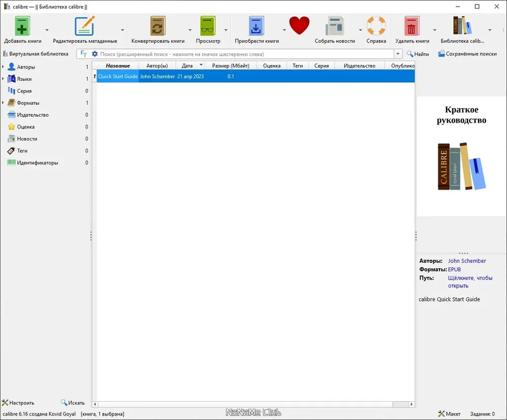Viewport: 507px width, 420px height.
Task: Launch Конвертировать книги tool
Action: pyautogui.click(x=158, y=26)
